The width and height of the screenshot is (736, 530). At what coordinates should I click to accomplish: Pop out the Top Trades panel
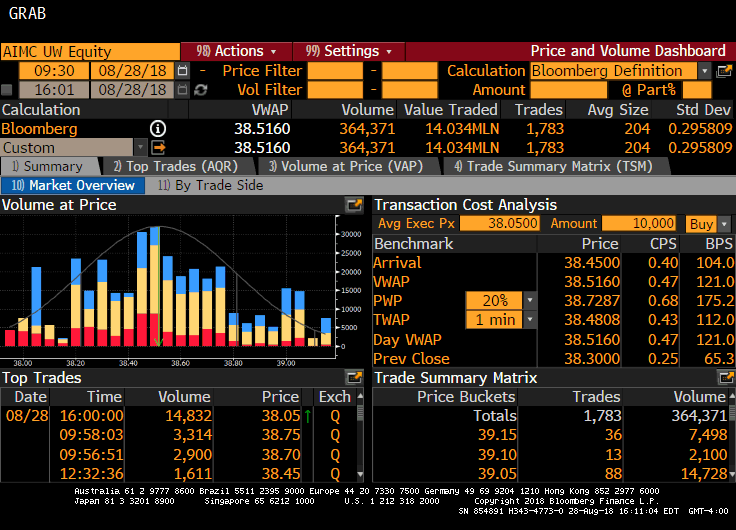pos(354,378)
